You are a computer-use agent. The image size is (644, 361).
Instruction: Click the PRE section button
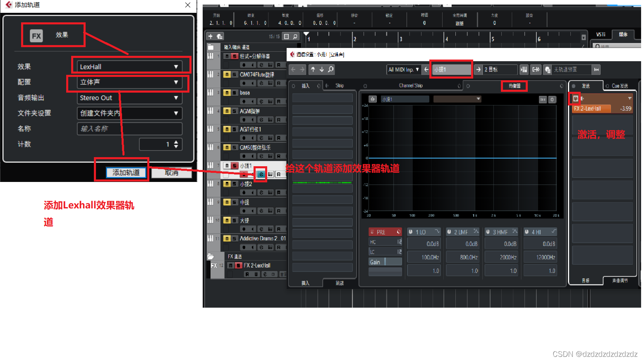click(385, 232)
